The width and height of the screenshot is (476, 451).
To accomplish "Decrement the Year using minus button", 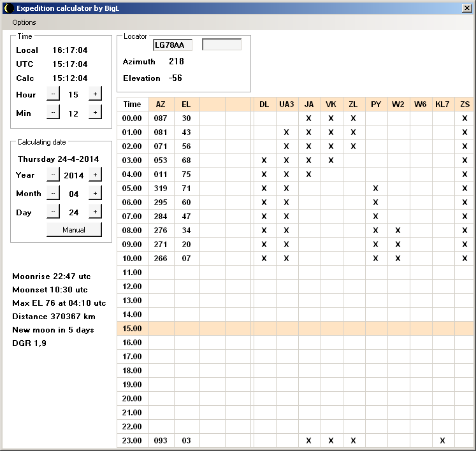I will (x=53, y=175).
